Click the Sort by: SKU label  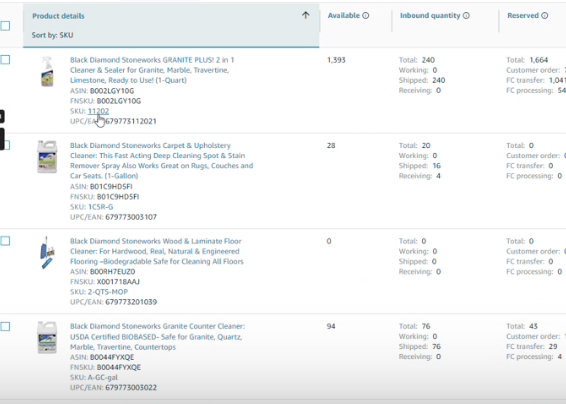52,35
